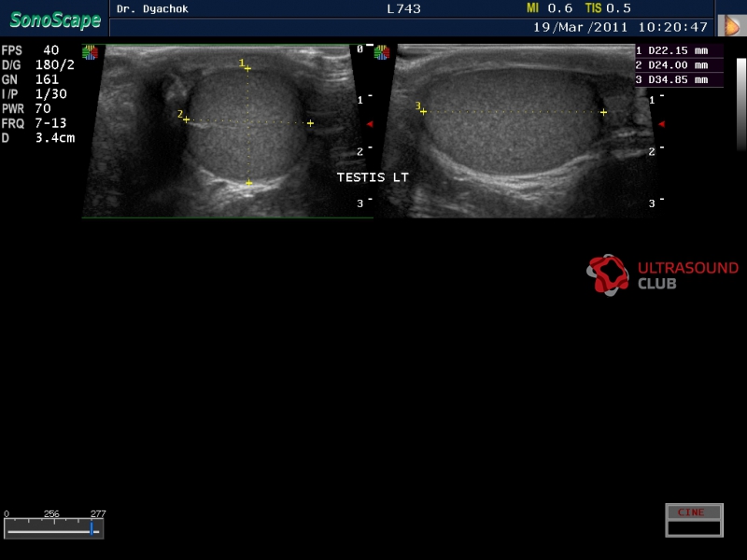The height and width of the screenshot is (560, 747).
Task: Click the empty box below CINE
Action: pyautogui.click(x=694, y=528)
